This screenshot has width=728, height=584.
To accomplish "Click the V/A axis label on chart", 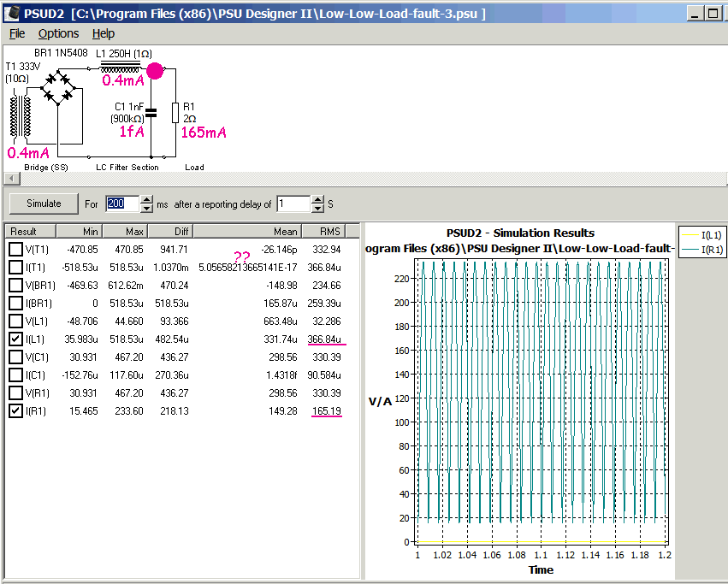I will point(380,402).
